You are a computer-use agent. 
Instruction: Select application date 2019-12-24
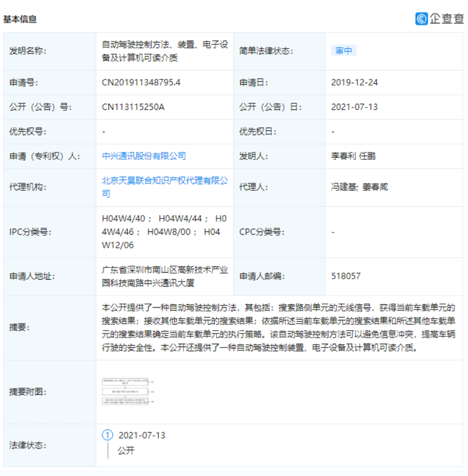coord(354,83)
